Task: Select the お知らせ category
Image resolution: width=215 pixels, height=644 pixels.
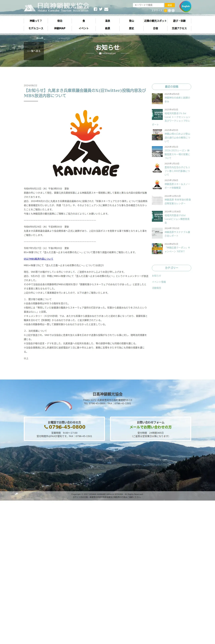Action: (156, 276)
